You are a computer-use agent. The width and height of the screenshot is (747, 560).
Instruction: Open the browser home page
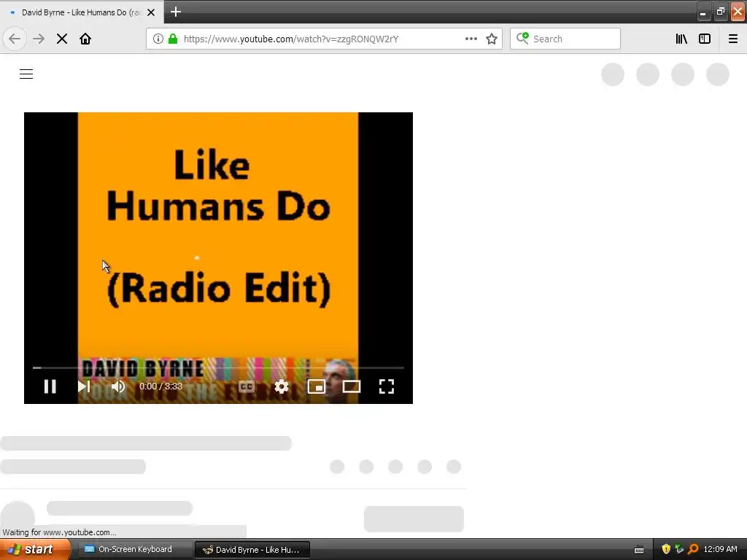(x=85, y=39)
